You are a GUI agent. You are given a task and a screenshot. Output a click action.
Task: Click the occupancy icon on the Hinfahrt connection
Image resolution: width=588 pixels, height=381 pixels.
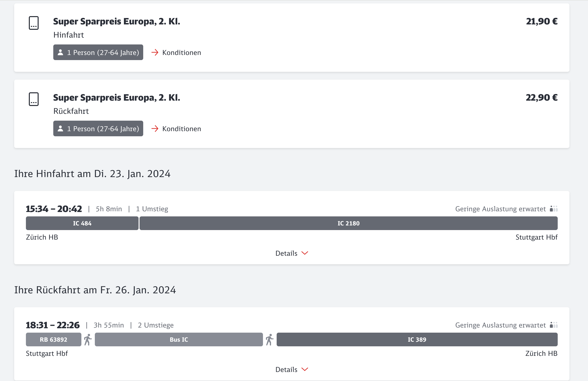[x=553, y=209]
